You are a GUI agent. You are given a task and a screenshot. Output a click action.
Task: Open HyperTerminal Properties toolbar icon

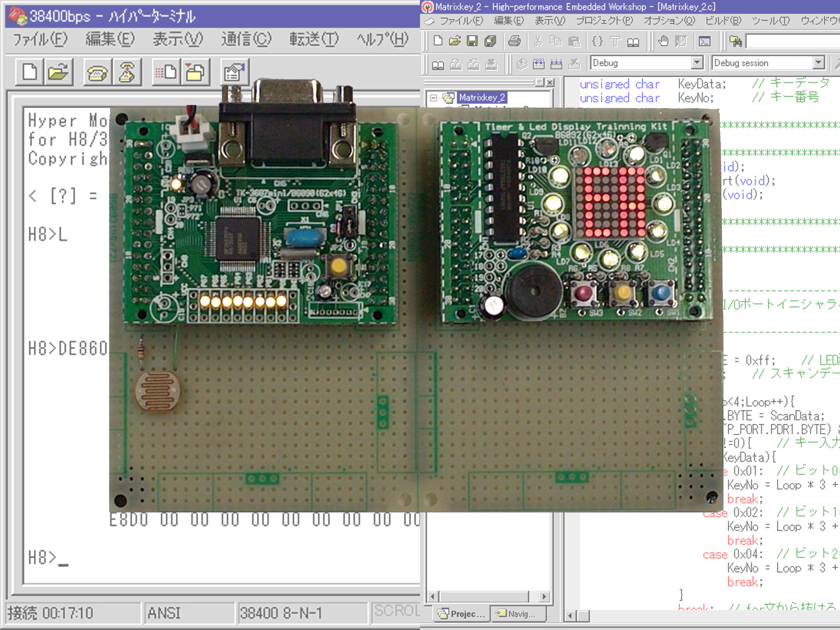click(x=234, y=72)
